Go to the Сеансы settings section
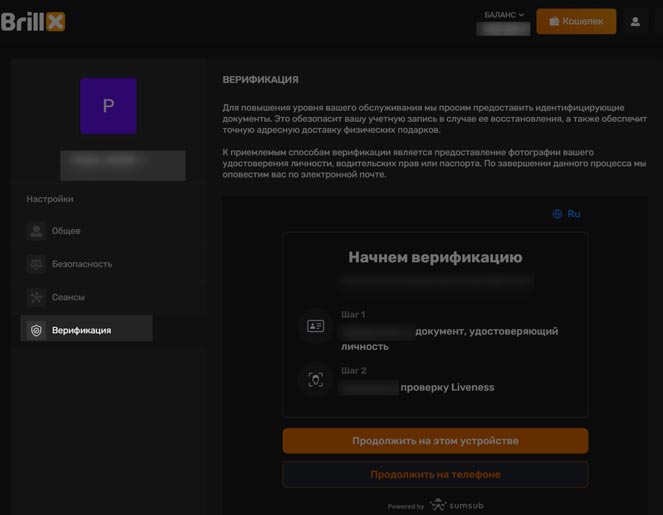663x515 pixels. pyautogui.click(x=68, y=297)
